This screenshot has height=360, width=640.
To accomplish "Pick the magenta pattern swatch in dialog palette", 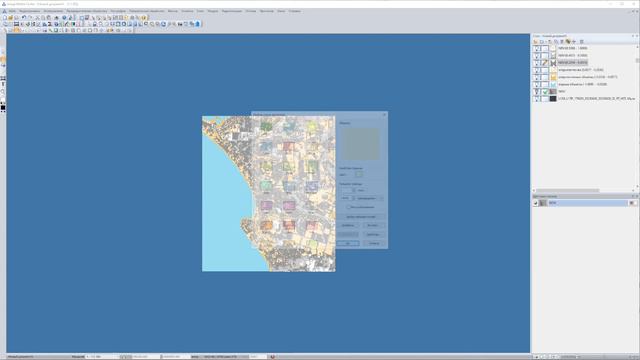I will click(x=289, y=205).
